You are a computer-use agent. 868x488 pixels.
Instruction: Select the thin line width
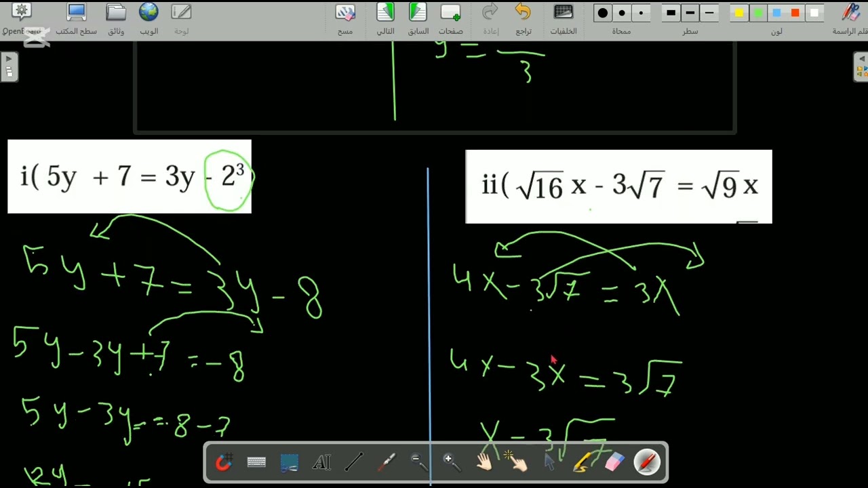pos(709,13)
